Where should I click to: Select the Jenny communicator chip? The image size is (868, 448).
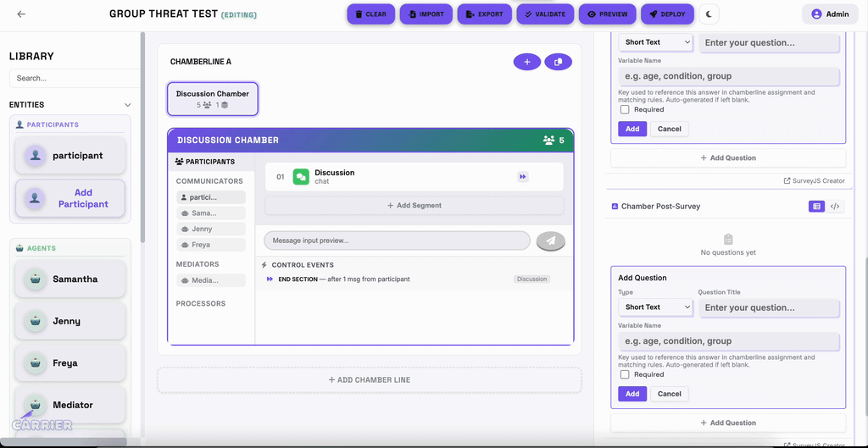click(x=211, y=229)
